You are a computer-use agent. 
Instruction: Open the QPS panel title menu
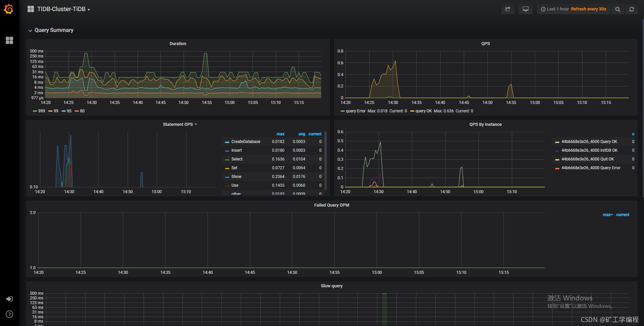tap(486, 44)
